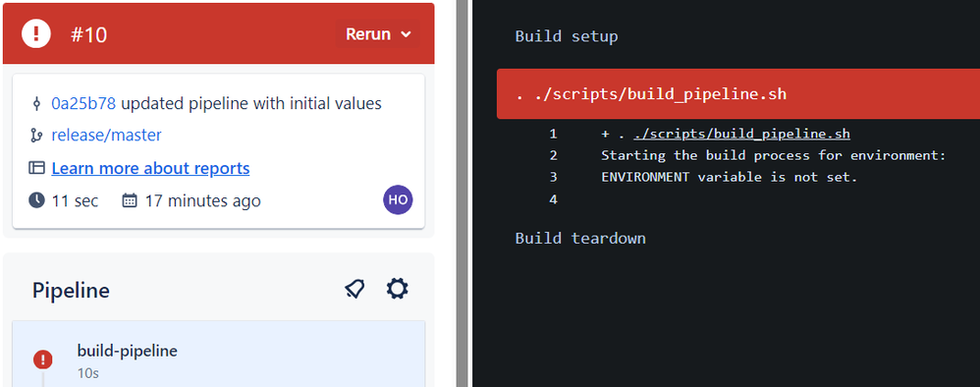
Task: Click the 10s duration under build-pipeline
Action: coord(88,373)
